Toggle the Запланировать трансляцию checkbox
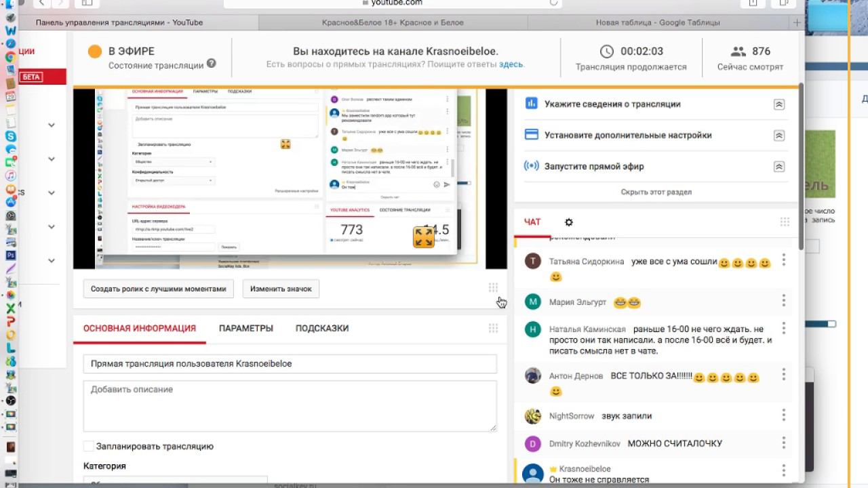The width and height of the screenshot is (868, 488). coord(88,446)
